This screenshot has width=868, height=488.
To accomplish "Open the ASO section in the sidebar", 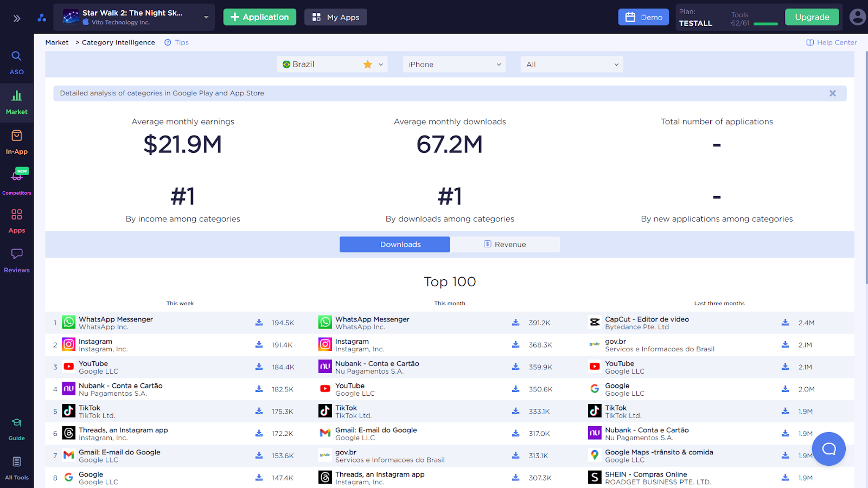I will 17,63.
